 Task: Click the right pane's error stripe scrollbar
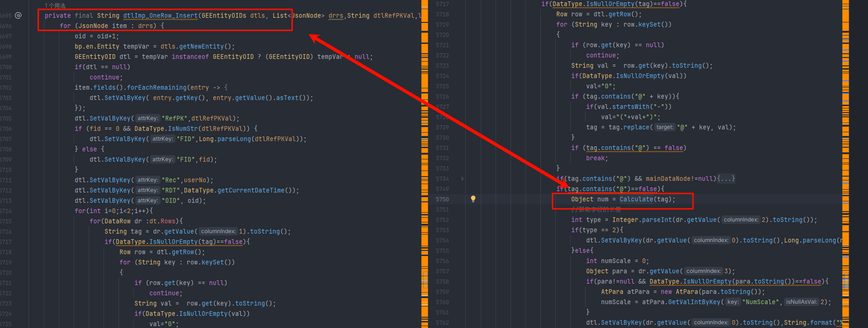(x=846, y=164)
